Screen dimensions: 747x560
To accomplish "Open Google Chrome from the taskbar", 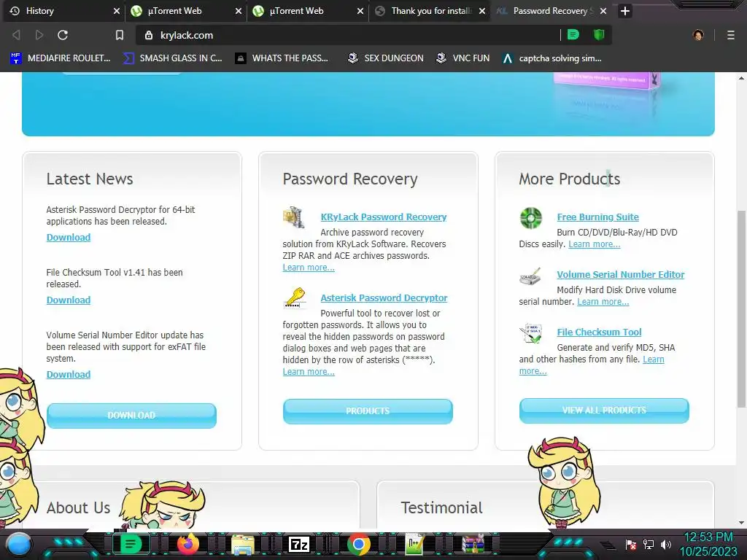I will [358, 544].
